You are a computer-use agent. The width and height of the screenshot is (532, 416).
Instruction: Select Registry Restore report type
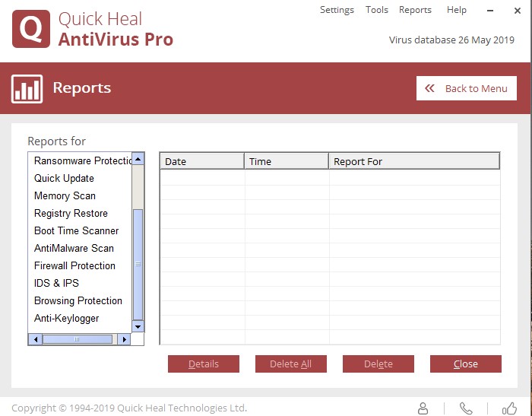71,213
